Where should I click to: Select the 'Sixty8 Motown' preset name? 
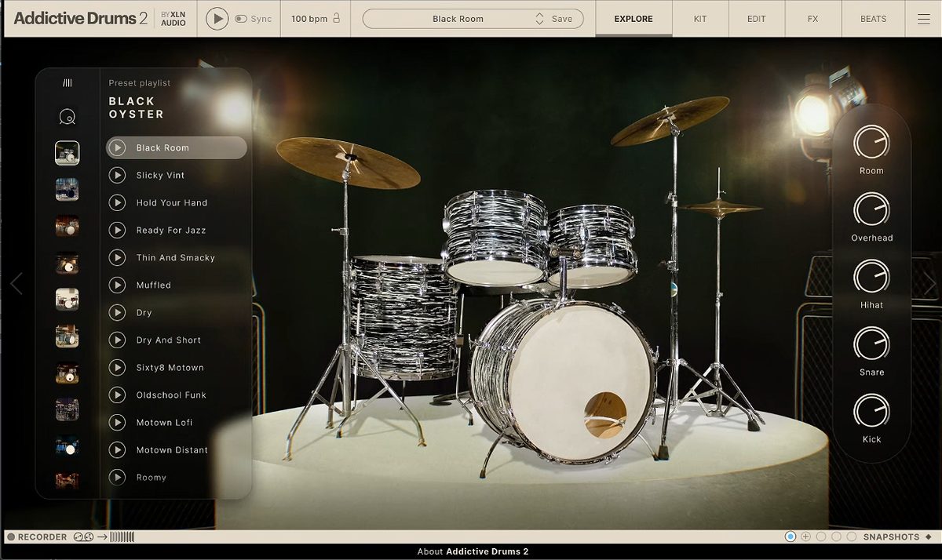[170, 368]
